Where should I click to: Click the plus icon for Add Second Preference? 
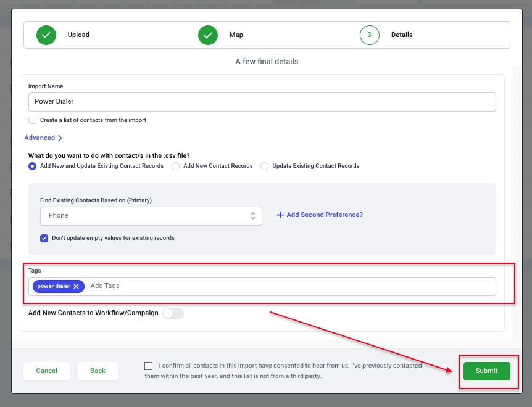pyautogui.click(x=280, y=215)
